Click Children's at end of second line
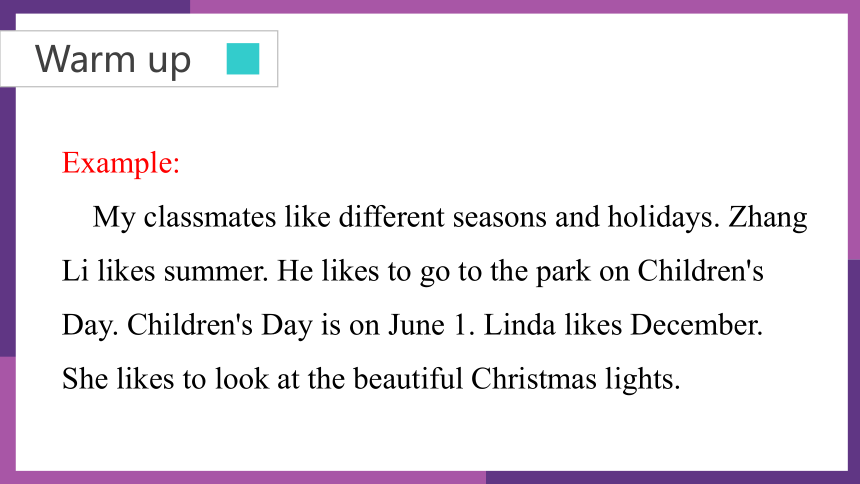 click(x=700, y=270)
